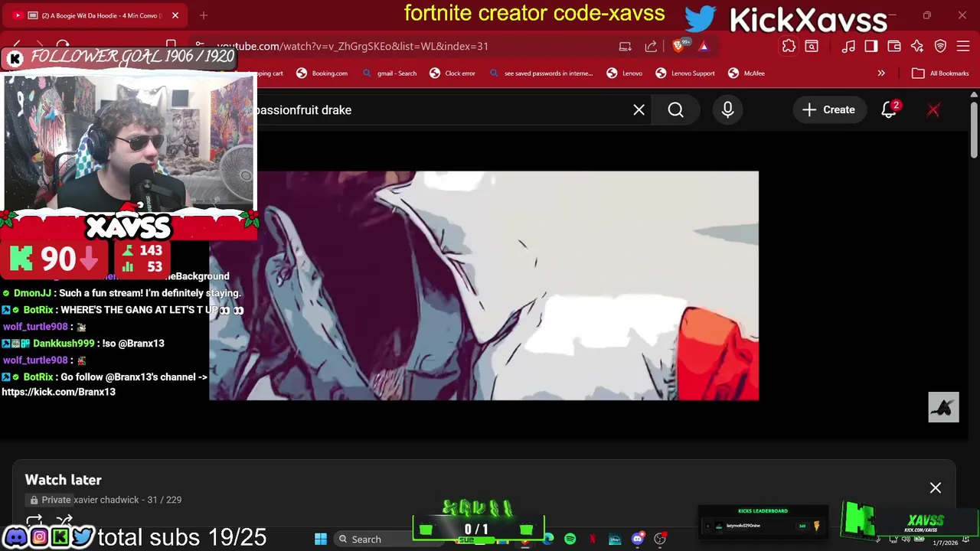980x551 pixels.
Task: Open the browser hamburger menu
Action: tap(963, 46)
